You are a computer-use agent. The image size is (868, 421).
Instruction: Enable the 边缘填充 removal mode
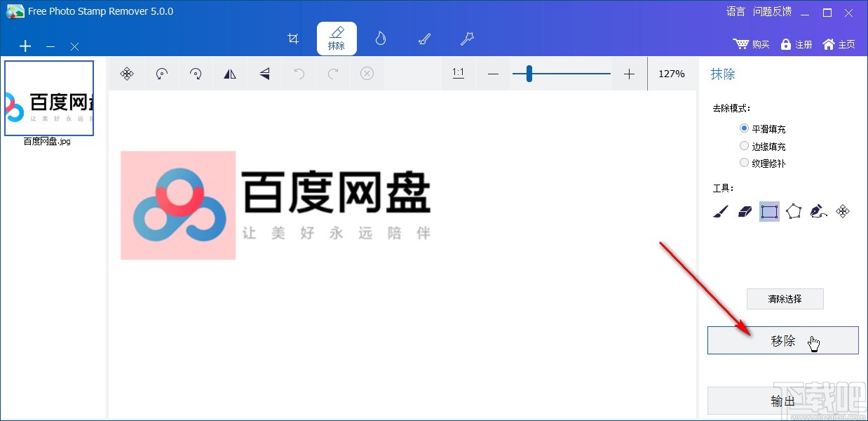coord(744,145)
